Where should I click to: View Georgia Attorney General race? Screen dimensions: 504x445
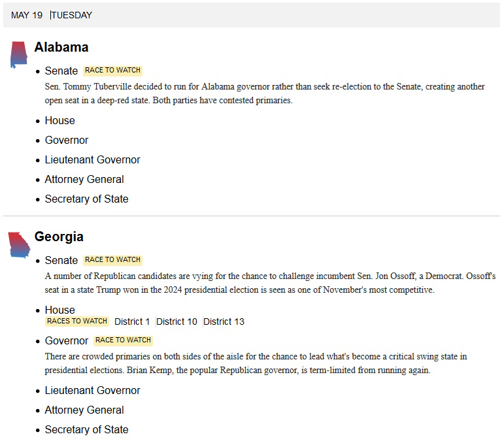84,410
